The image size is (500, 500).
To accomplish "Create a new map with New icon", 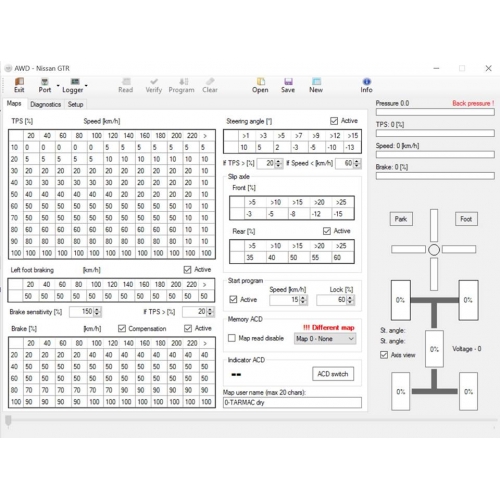I will click(x=316, y=85).
